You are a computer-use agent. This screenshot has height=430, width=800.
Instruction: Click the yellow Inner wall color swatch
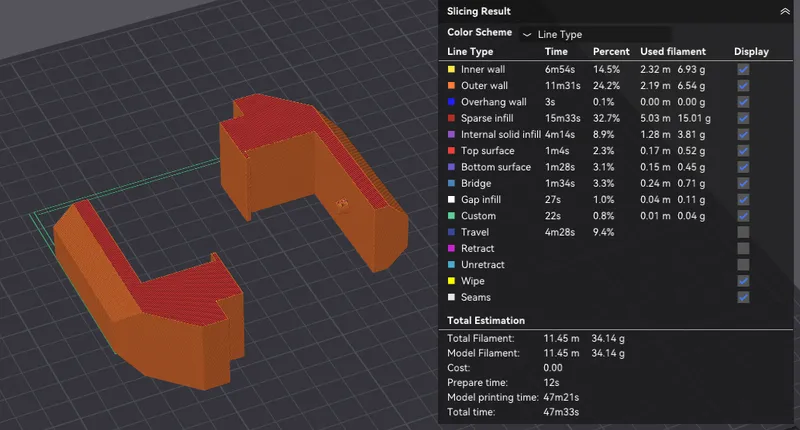[451, 69]
